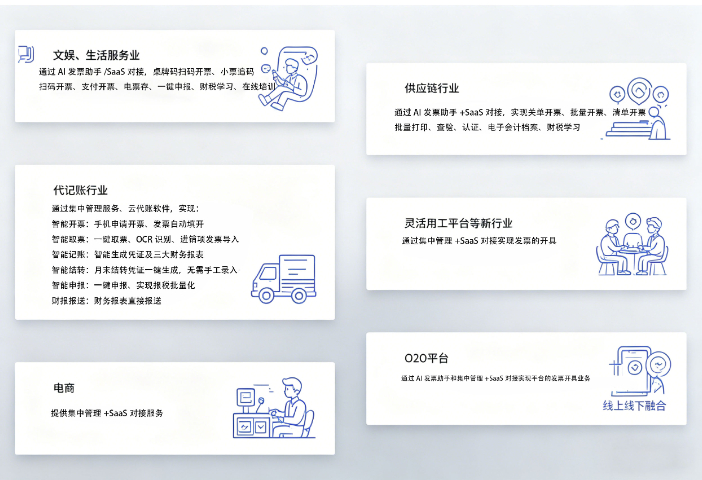Click the line starting 扫码开票、支付开票
Screen dimensions: 702x480
(x=157, y=86)
